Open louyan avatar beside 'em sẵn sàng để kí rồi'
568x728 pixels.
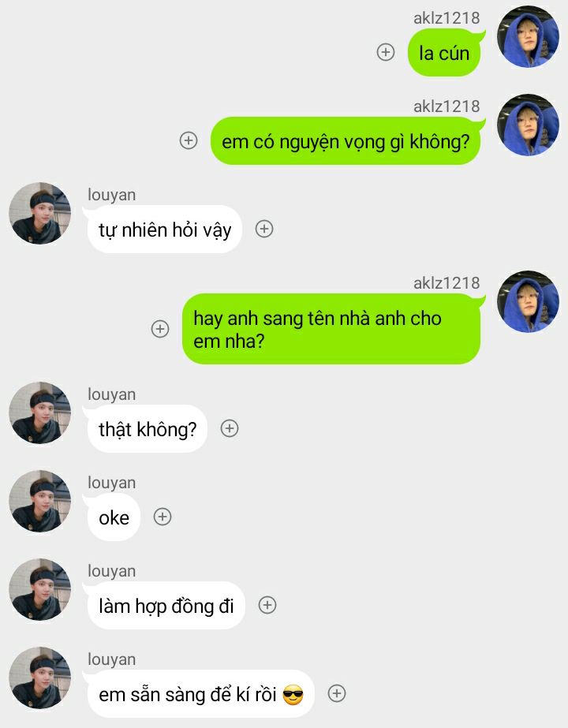click(x=40, y=678)
